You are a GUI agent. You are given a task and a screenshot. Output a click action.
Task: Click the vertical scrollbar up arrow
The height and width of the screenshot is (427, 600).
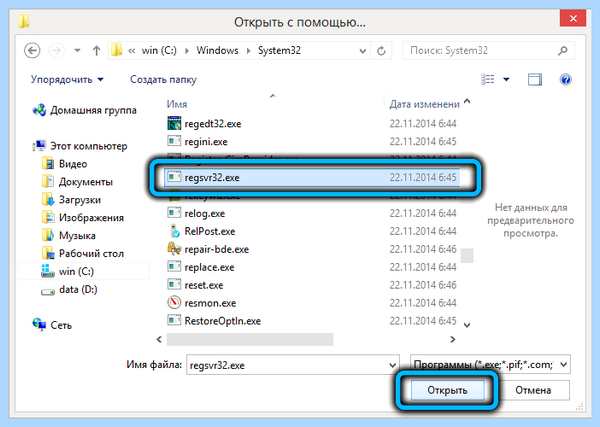pos(467,101)
